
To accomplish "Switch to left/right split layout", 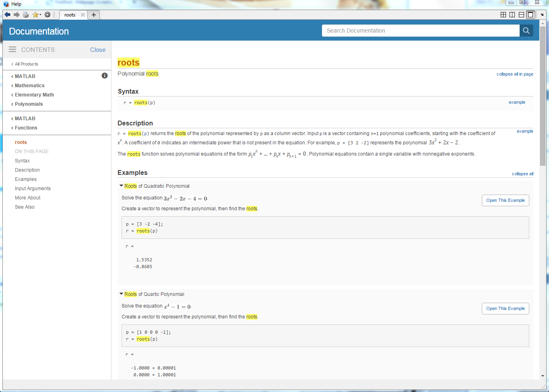I will coord(512,15).
